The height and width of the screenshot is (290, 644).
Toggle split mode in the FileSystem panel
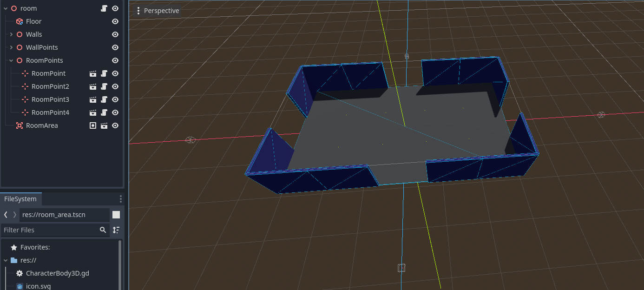(116, 214)
